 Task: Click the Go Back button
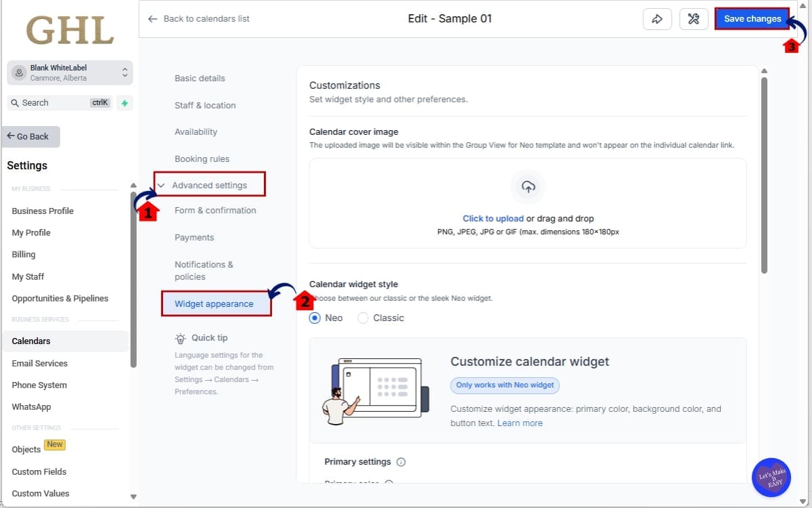(x=30, y=136)
